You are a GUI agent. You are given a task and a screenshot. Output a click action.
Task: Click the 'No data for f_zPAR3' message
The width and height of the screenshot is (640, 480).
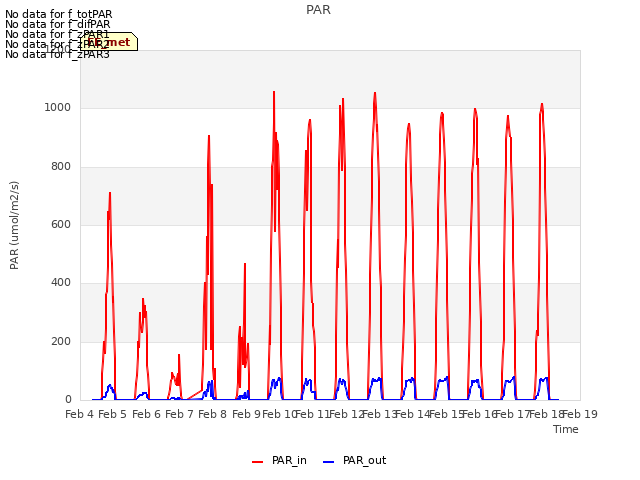coord(57,54)
